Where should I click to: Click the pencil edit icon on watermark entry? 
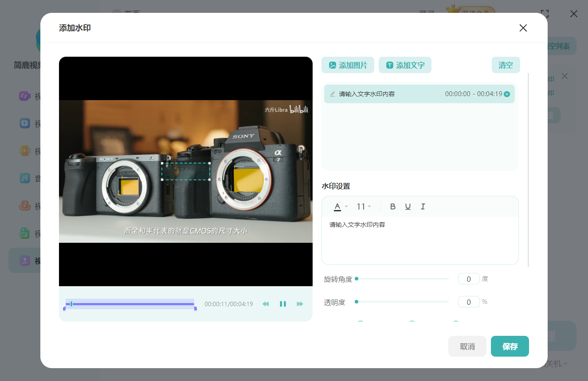(333, 94)
